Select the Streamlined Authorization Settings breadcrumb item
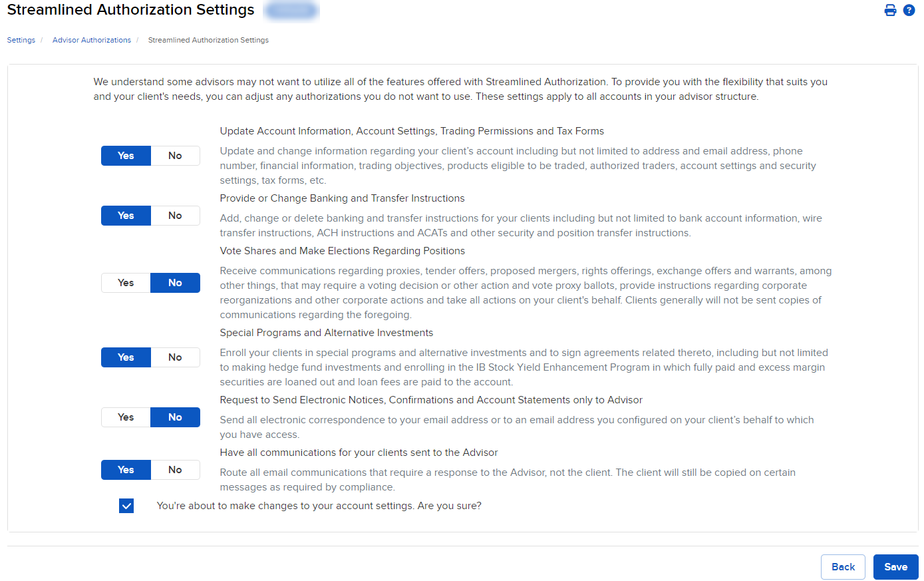The image size is (924, 581). [x=208, y=40]
